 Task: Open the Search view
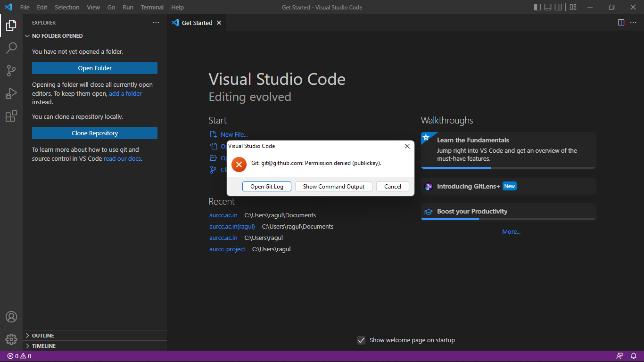coord(11,48)
